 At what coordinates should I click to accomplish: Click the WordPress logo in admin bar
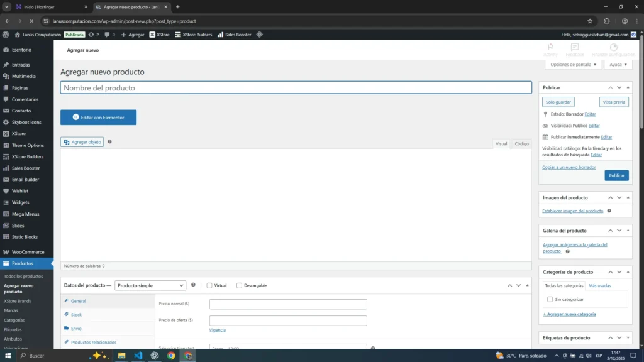(6, 35)
